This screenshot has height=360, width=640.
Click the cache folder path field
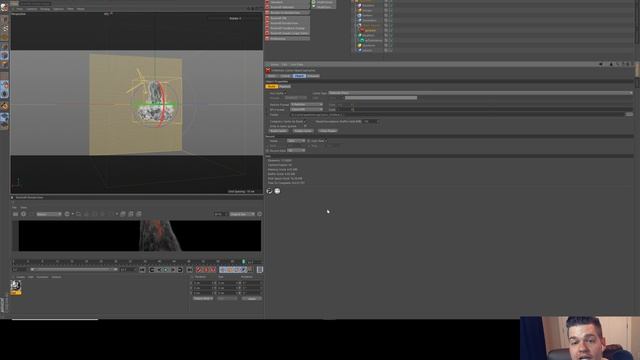pyautogui.click(x=457, y=115)
